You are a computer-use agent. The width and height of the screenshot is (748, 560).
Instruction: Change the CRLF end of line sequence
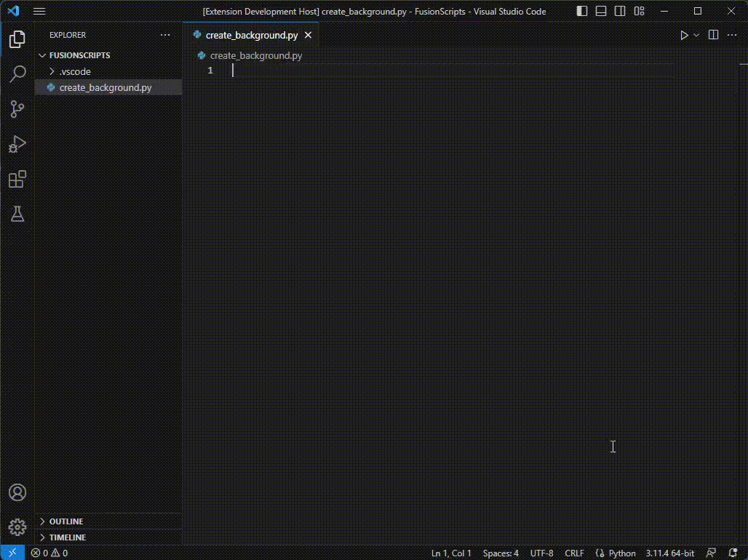pos(574,553)
